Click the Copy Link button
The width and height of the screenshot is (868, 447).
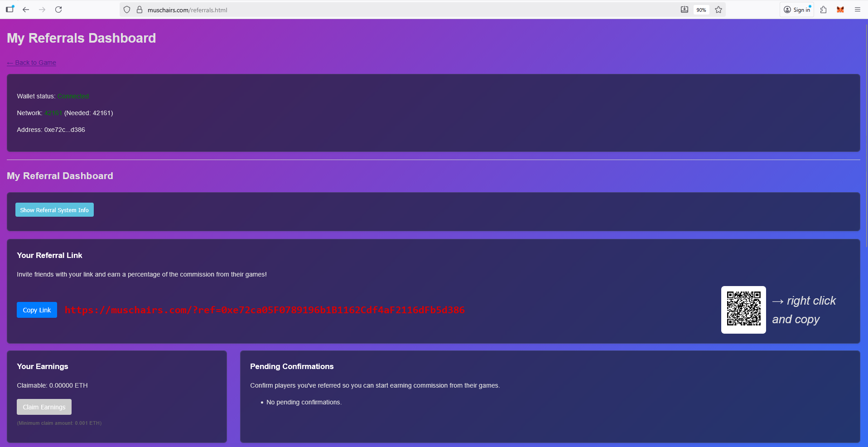click(37, 310)
